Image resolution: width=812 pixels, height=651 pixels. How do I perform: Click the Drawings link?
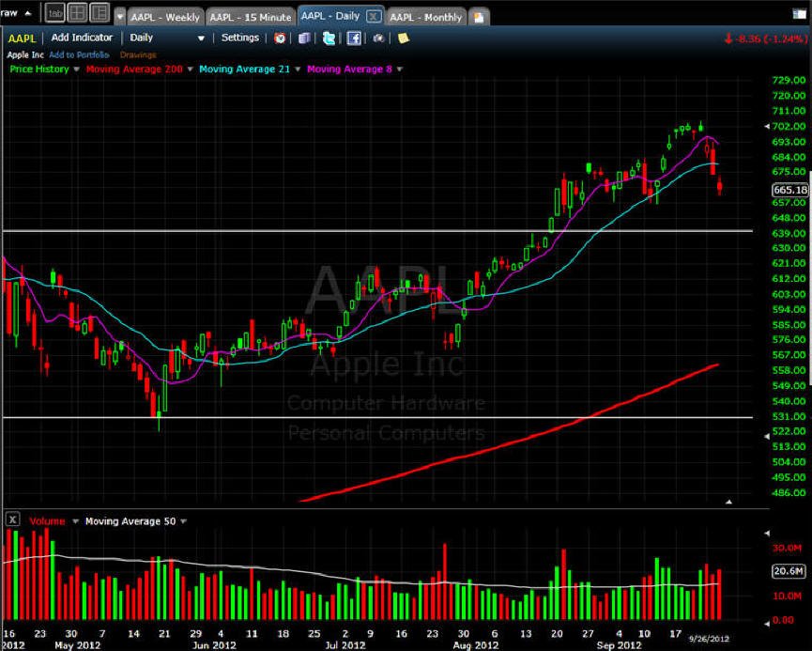point(138,54)
